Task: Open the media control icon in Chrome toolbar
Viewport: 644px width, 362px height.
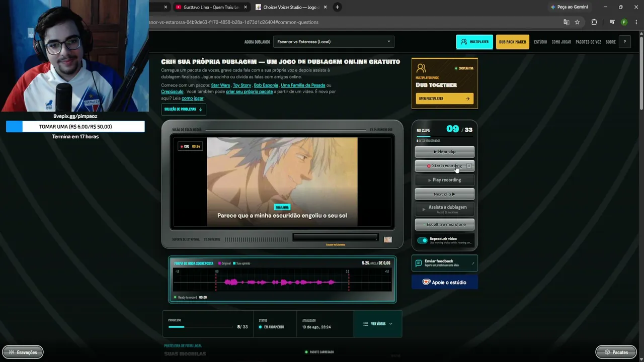Action: [612, 22]
